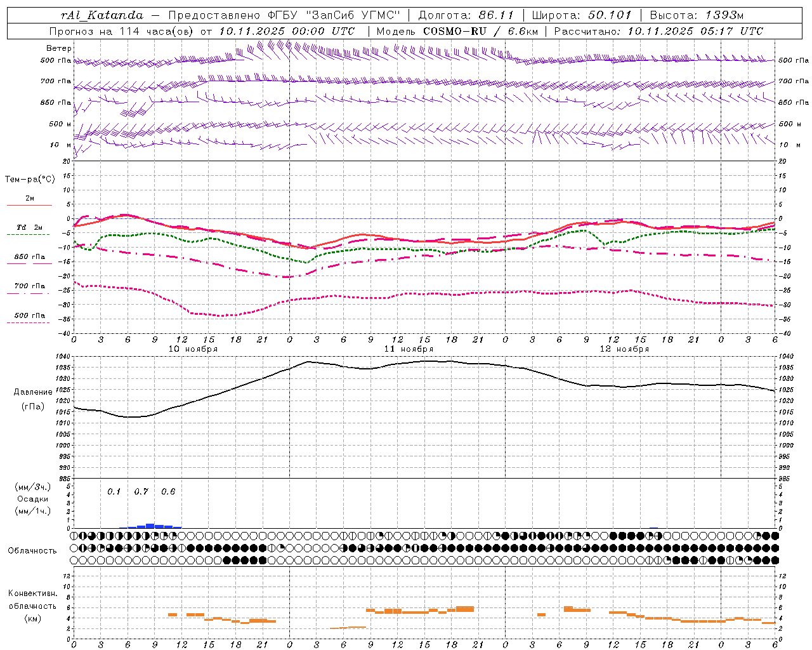Click the '(мм/3ч.)' precipitation unit label
Screen dimensions: 812x650
coord(33,487)
